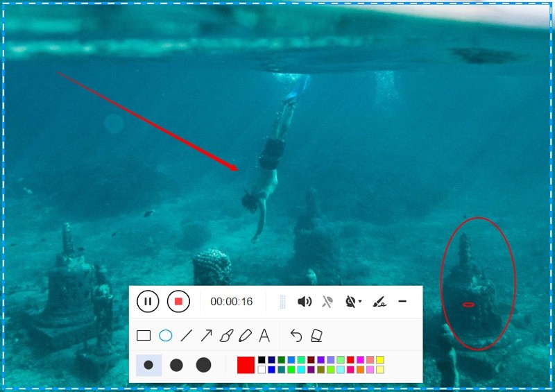Image resolution: width=555 pixels, height=392 pixels.
Task: Pick the black color swatch
Action: tap(262, 360)
